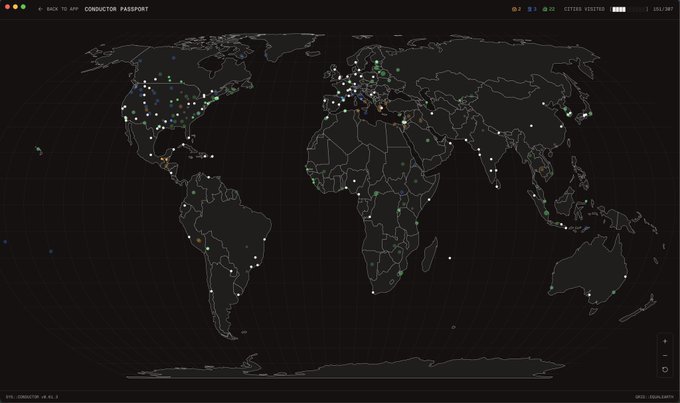Select the city dot at southern tip of Africa
The height and width of the screenshot is (403, 680).
(x=373, y=292)
